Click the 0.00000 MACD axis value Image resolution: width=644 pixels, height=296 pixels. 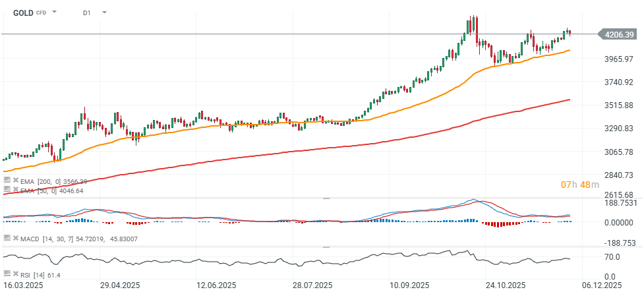(x=620, y=222)
